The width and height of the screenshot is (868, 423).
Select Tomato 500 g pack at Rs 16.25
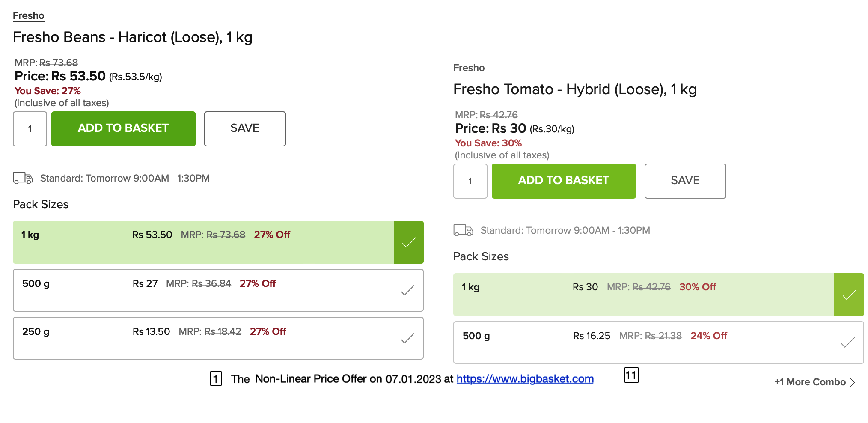(642, 342)
